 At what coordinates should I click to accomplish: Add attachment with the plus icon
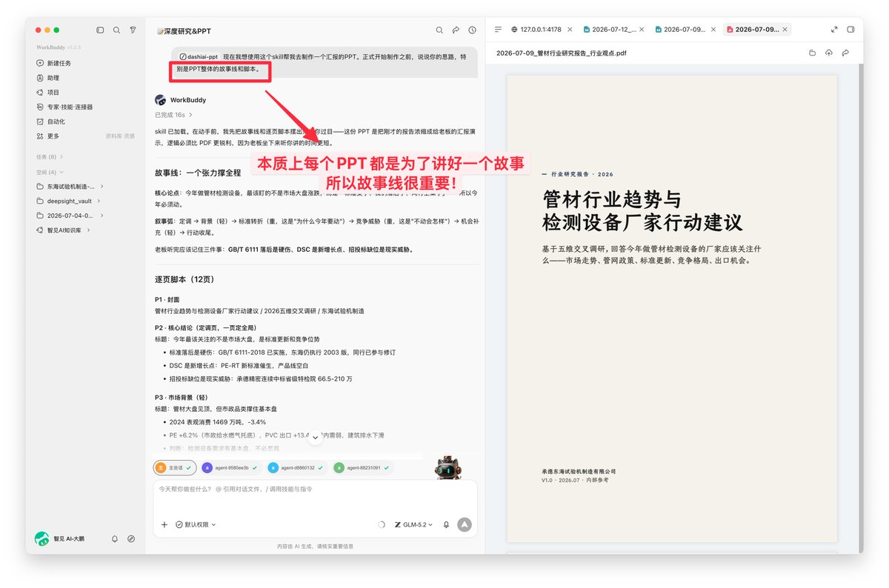tap(164, 524)
